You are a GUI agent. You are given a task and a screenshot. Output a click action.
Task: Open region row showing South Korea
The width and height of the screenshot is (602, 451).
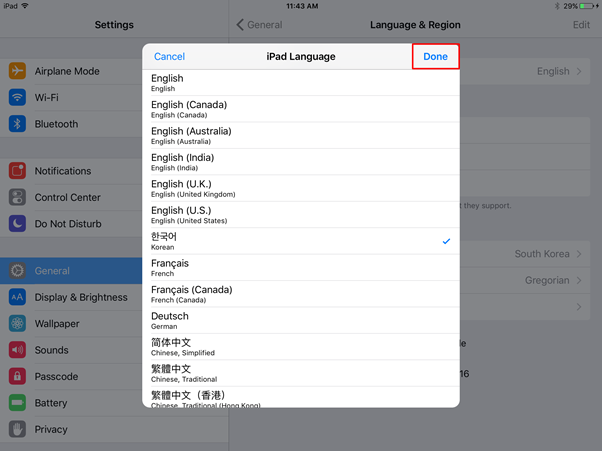point(525,254)
